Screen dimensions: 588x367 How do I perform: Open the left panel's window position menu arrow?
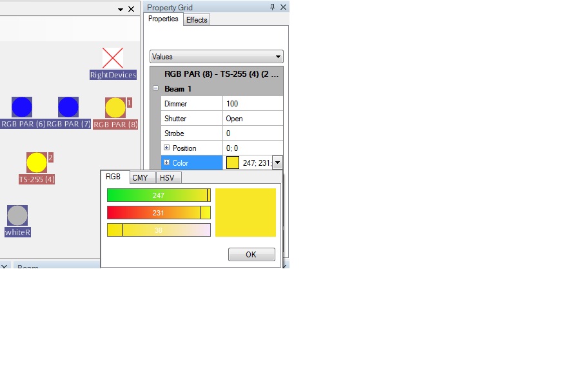[120, 9]
